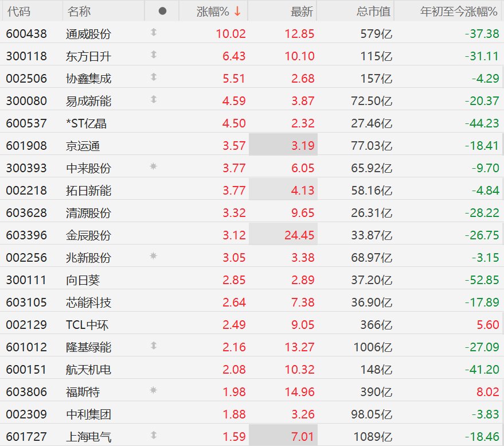Open stock *ST亿晶

click(x=86, y=123)
